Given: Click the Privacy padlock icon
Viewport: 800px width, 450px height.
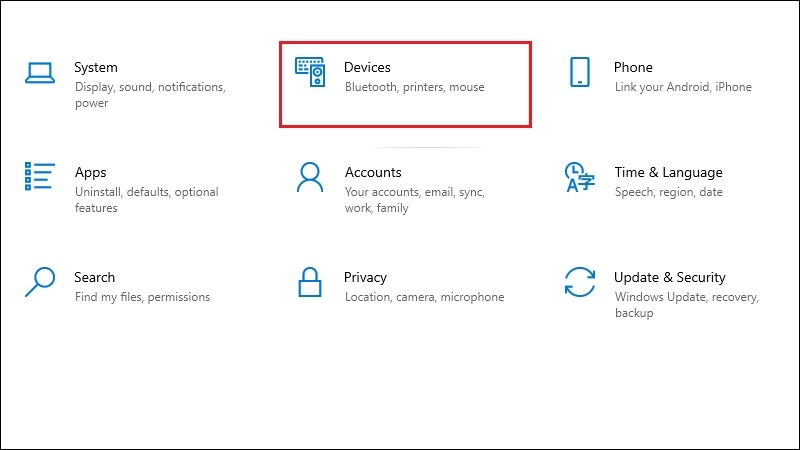Looking at the screenshot, I should [x=310, y=282].
